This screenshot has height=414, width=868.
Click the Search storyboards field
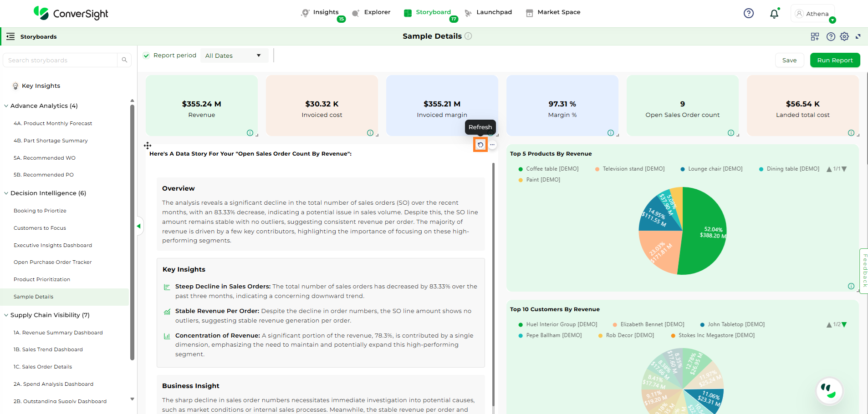61,60
